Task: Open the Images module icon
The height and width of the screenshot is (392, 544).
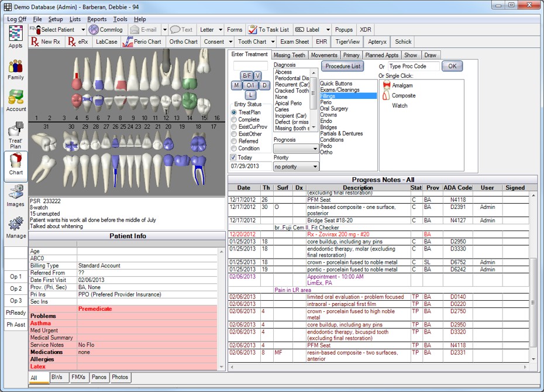Action: click(16, 195)
